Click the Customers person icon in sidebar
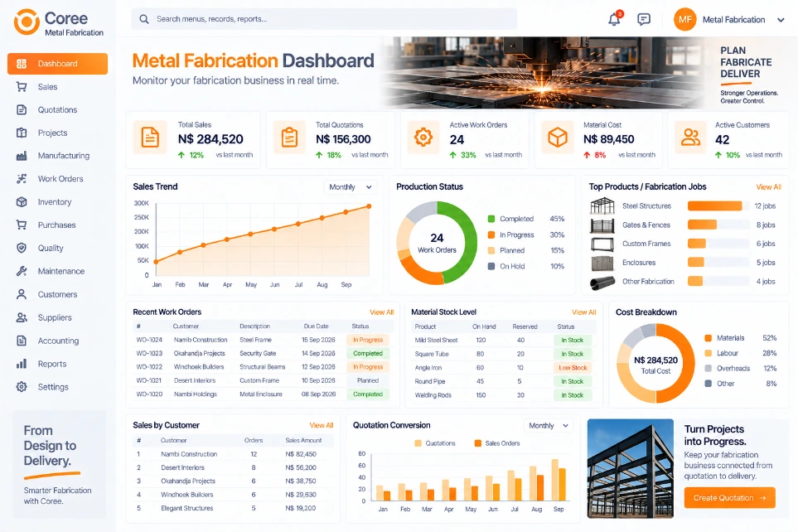Screen dimensions: 798x532 [22, 294]
